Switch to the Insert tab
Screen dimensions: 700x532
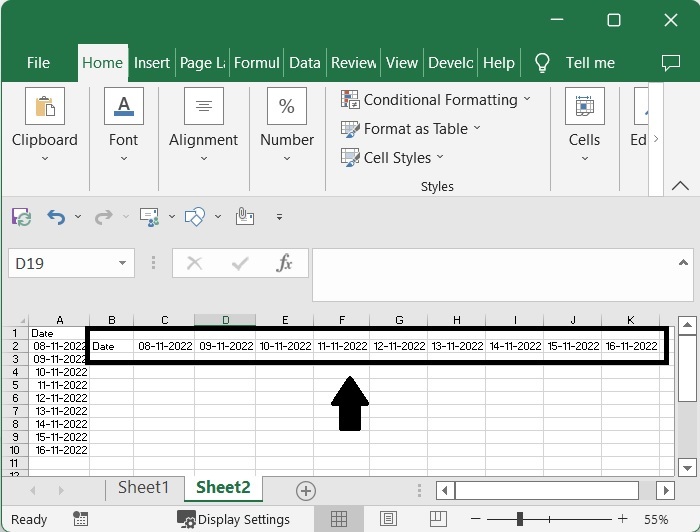(x=152, y=63)
